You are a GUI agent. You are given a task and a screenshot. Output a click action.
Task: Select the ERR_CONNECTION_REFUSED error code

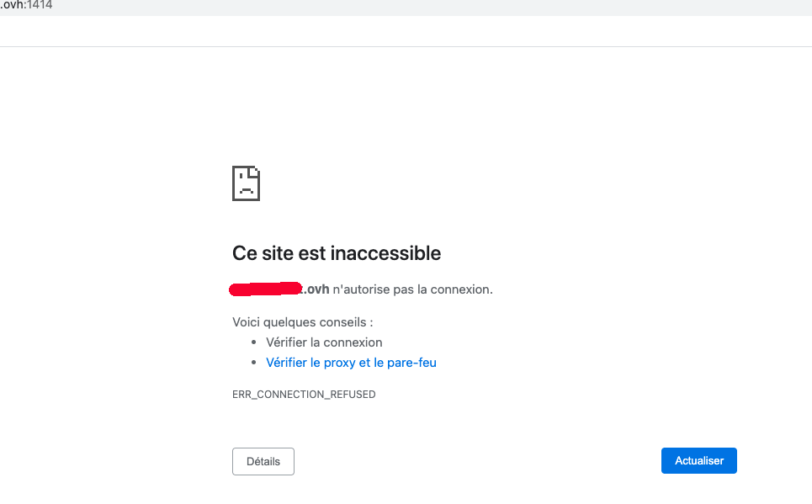[304, 394]
